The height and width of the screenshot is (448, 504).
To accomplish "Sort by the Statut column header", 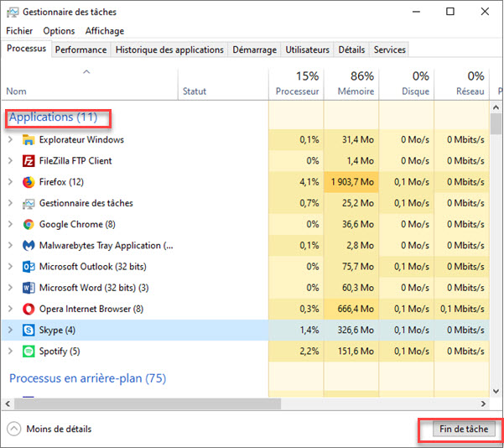I will [x=223, y=83].
